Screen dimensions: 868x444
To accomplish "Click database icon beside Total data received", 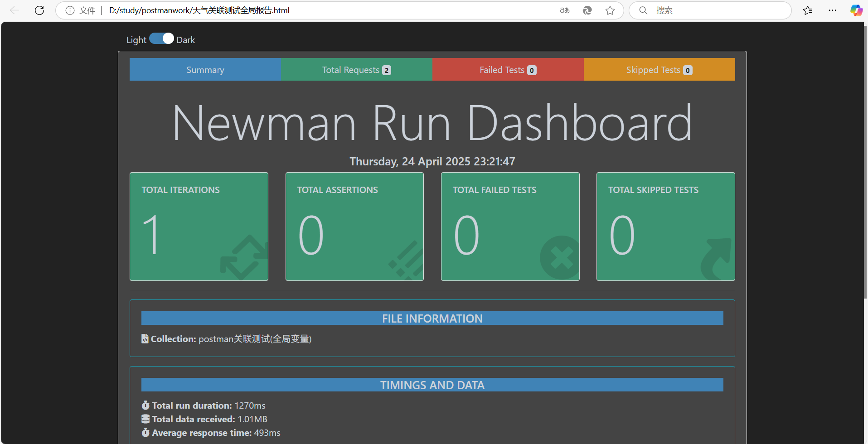I will [x=145, y=419].
